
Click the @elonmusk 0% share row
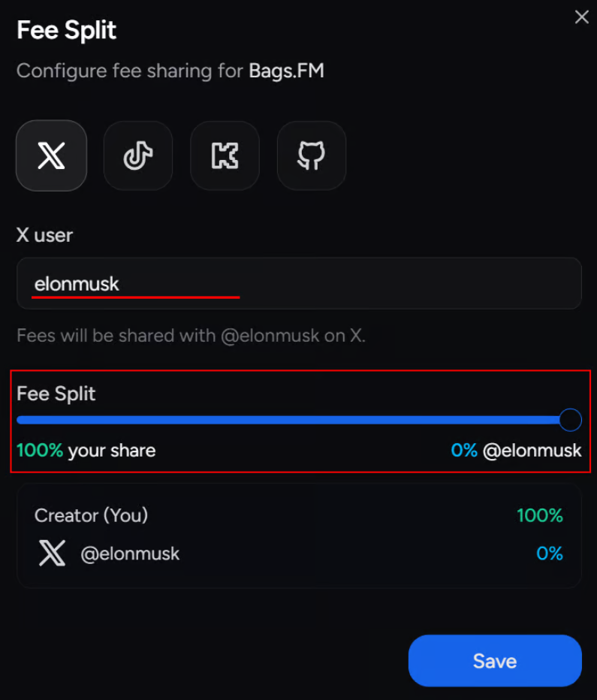[299, 554]
